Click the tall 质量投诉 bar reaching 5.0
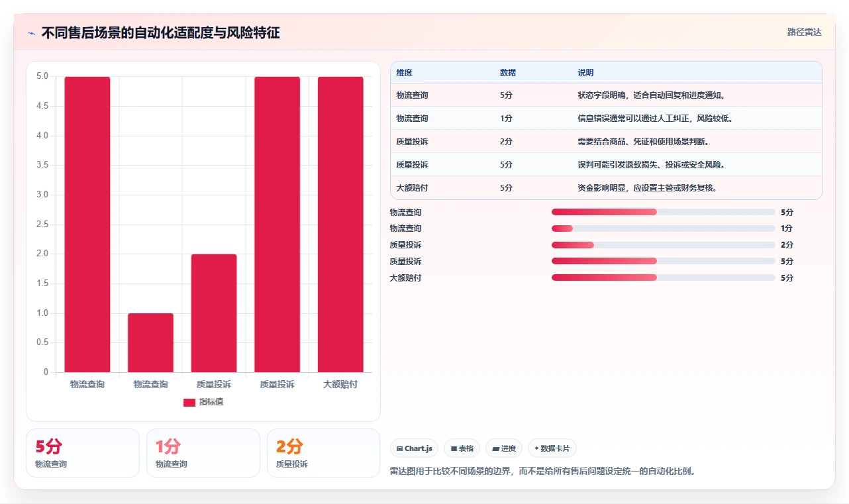 (277, 225)
